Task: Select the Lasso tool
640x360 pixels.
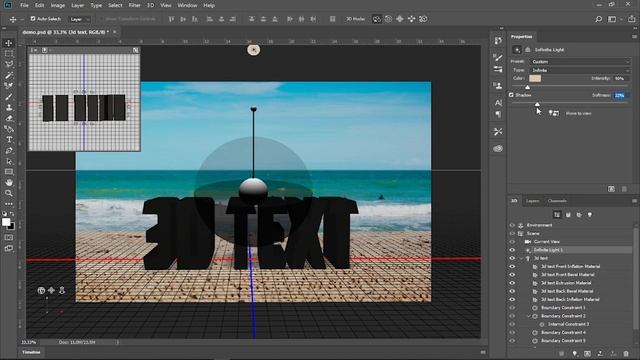Action: click(x=9, y=64)
